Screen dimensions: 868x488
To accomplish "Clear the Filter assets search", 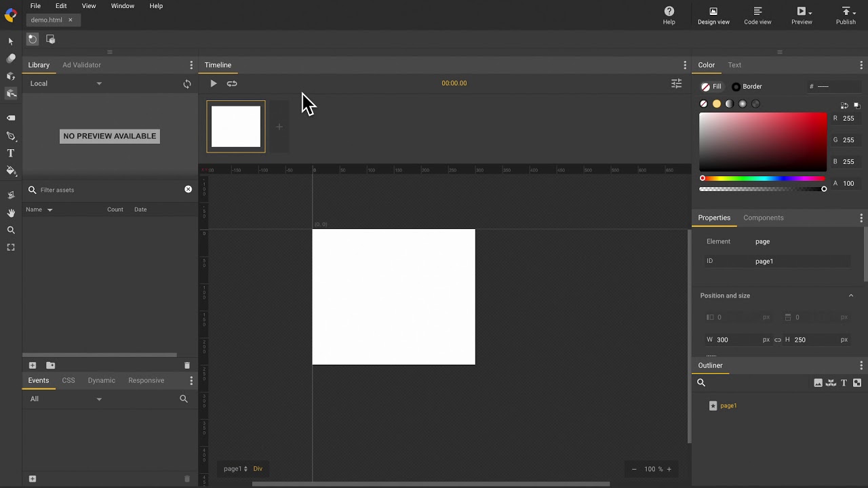I will (188, 189).
